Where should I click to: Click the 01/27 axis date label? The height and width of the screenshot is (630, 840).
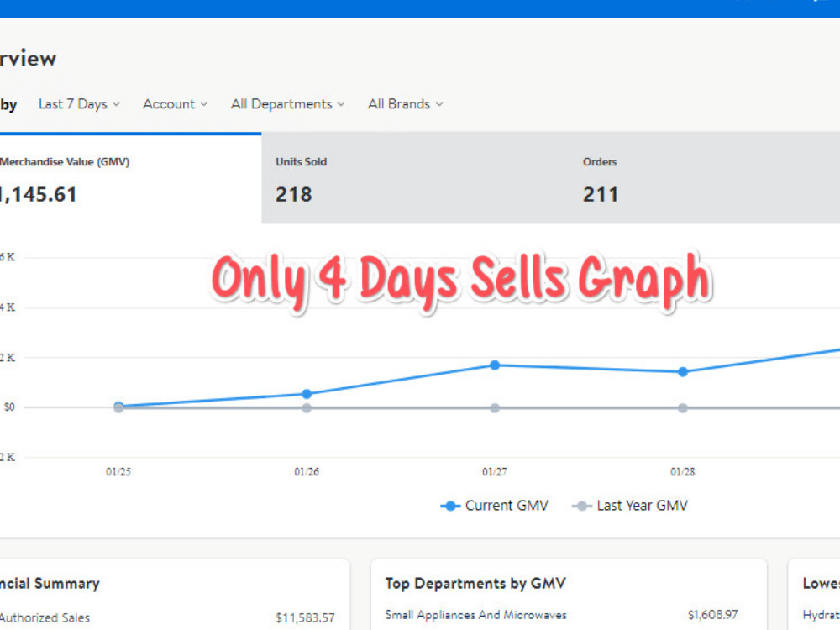(495, 472)
